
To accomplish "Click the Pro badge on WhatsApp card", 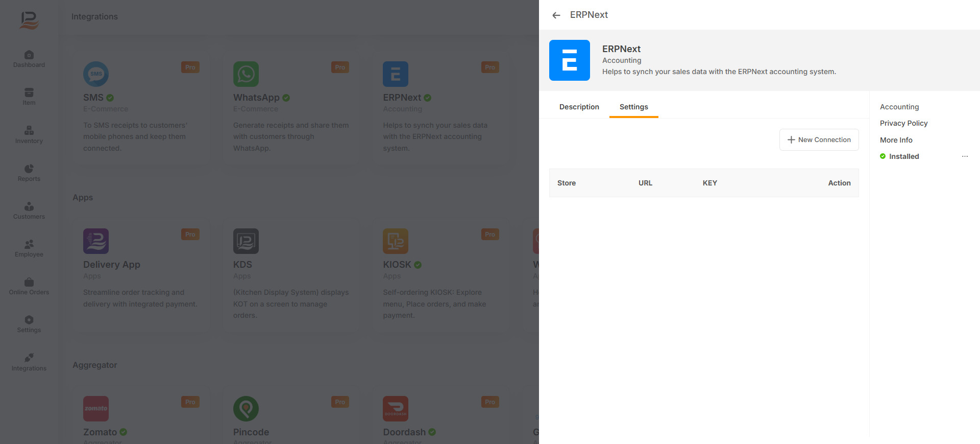I will pos(340,67).
